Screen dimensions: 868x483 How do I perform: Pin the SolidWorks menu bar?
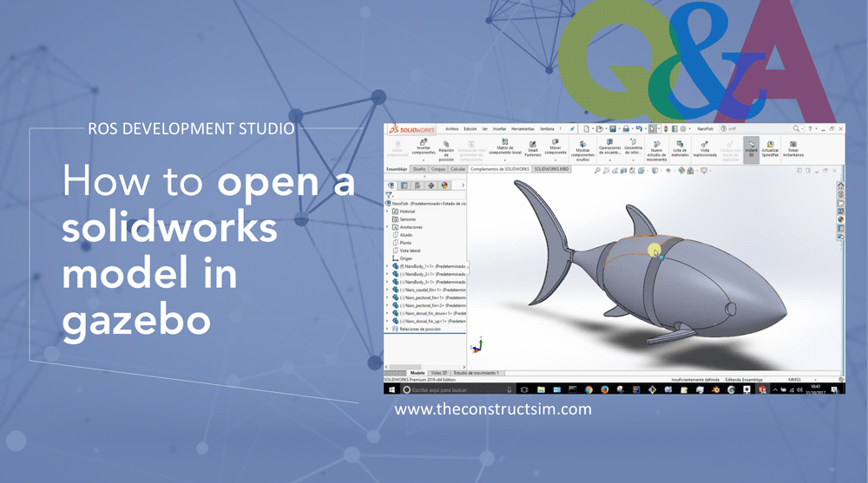572,129
